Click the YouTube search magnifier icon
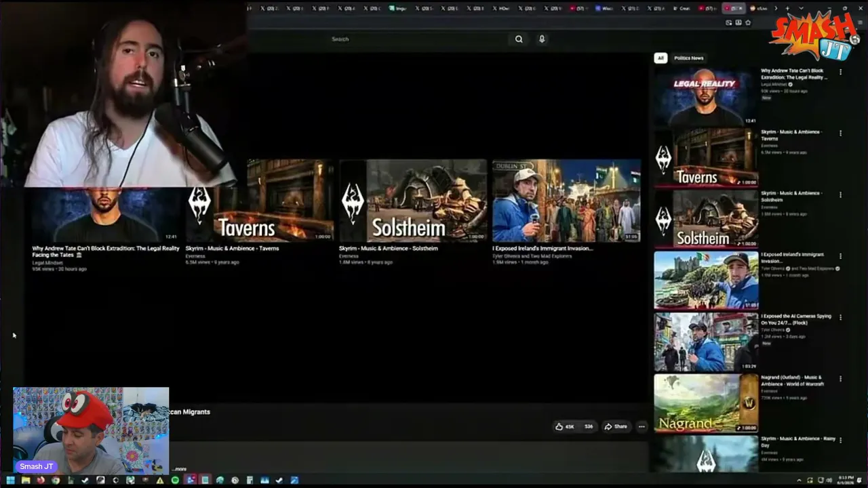 [519, 39]
